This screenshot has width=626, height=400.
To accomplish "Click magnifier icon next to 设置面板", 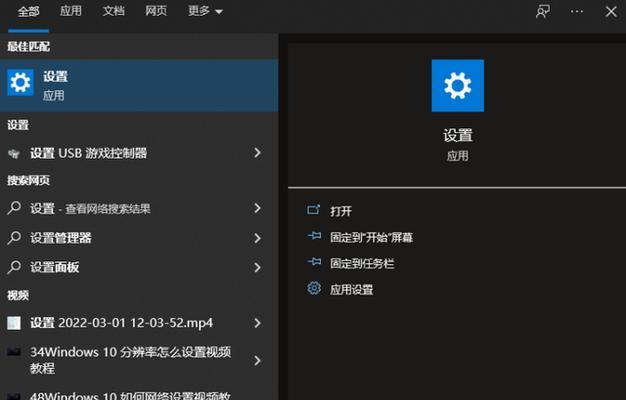I will 14,267.
